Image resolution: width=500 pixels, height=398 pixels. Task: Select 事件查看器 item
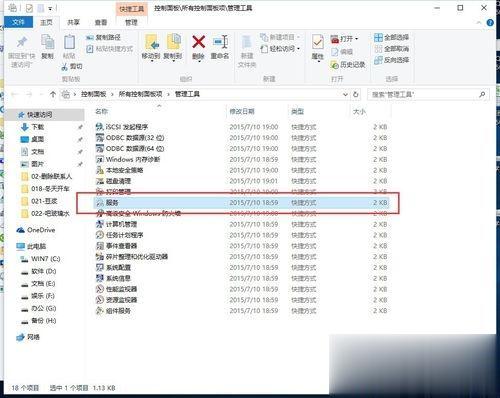116,246
